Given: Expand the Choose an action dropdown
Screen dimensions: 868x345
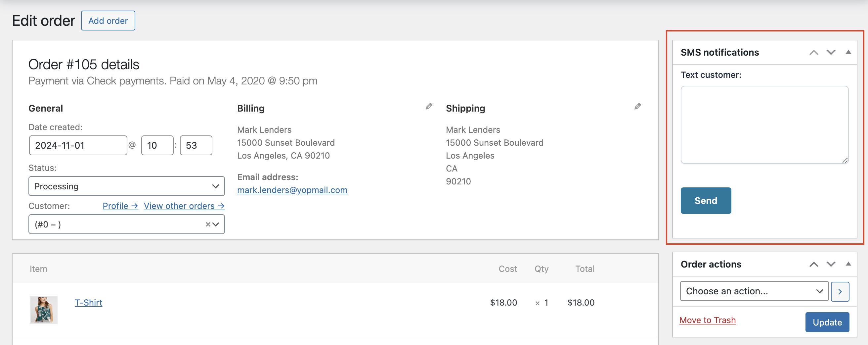Looking at the screenshot, I should [754, 291].
